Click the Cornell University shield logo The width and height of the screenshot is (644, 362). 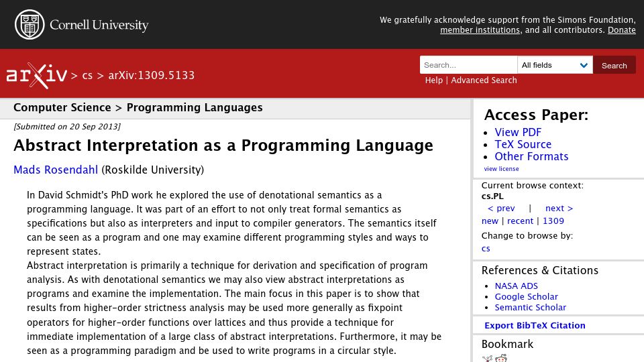point(30,25)
